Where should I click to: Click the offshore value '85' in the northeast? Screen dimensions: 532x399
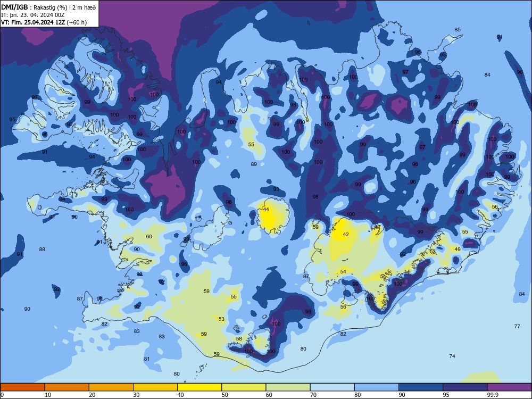pyautogui.click(x=458, y=29)
